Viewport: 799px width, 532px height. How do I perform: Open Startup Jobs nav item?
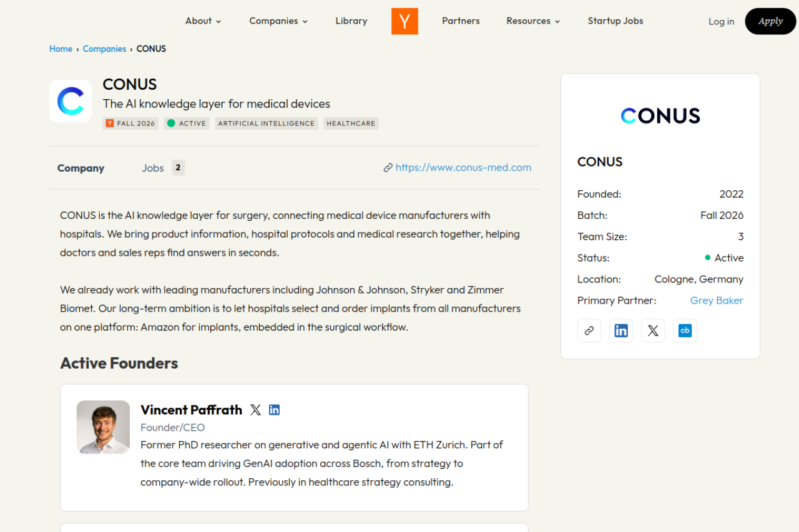[615, 21]
